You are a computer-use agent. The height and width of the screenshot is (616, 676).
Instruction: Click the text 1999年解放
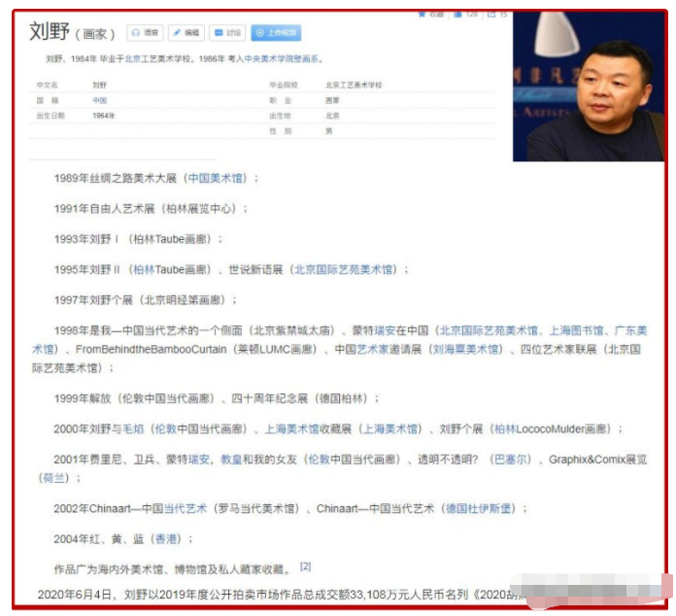[83, 398]
